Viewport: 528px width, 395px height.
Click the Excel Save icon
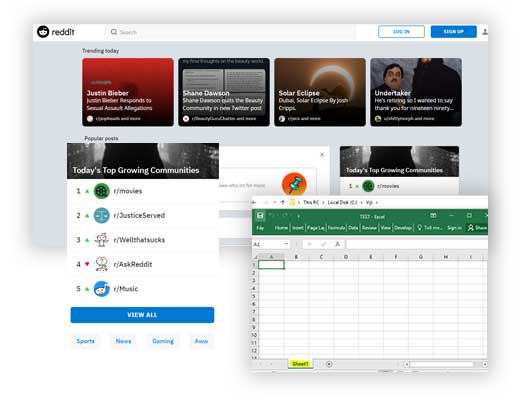click(x=260, y=216)
